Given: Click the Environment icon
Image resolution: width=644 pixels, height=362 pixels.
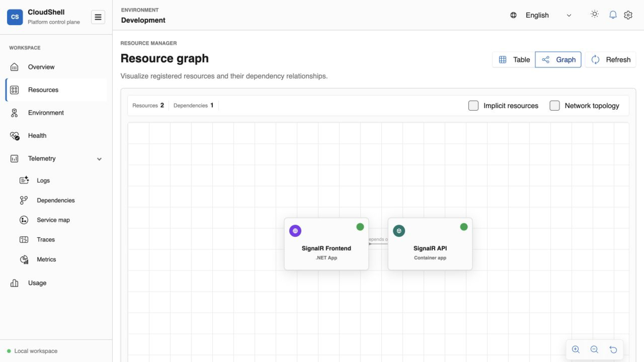Looking at the screenshot, I should (x=14, y=113).
